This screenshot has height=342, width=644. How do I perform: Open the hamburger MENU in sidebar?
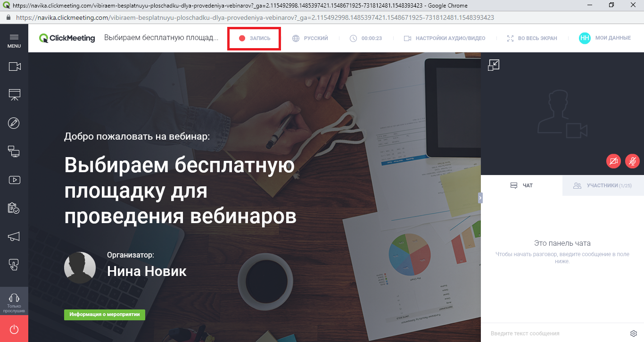[x=14, y=40]
